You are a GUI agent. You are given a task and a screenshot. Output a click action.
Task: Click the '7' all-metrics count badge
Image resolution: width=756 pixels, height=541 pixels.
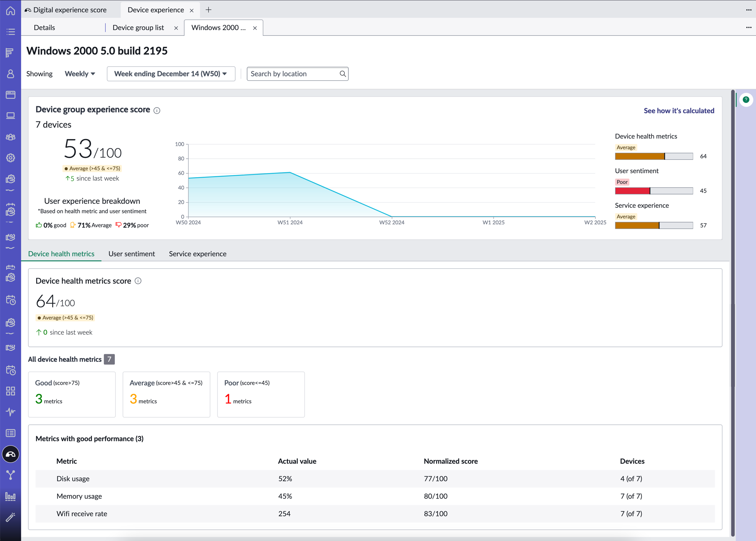[109, 359]
